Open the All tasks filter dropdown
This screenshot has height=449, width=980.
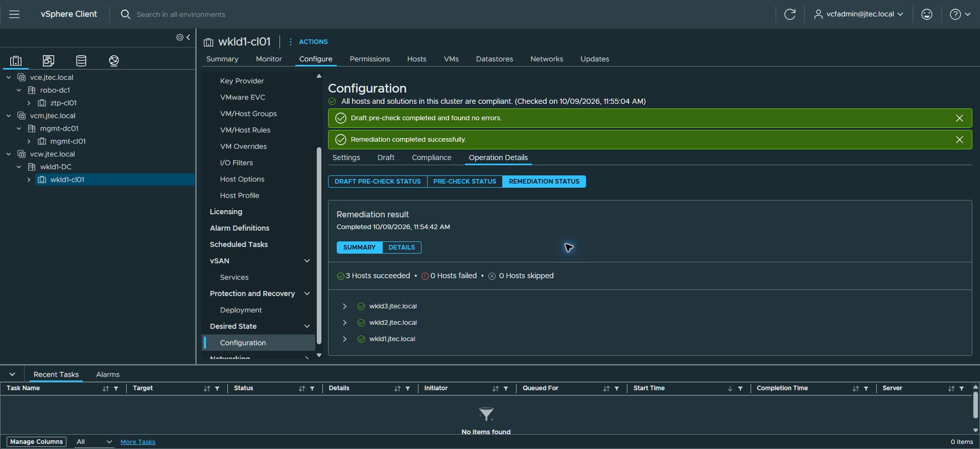[x=94, y=442]
